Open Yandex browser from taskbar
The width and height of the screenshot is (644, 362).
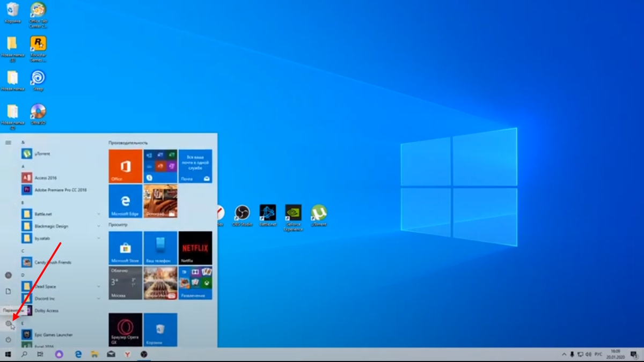(127, 354)
